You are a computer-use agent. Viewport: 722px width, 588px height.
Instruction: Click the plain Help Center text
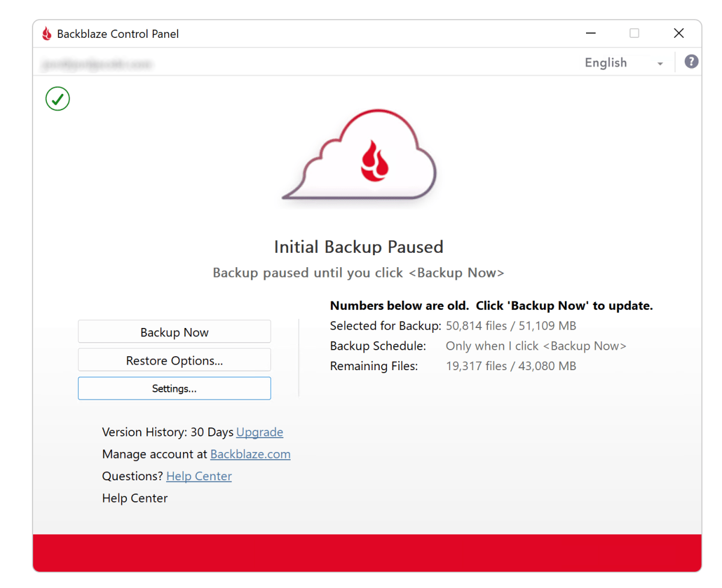click(135, 498)
